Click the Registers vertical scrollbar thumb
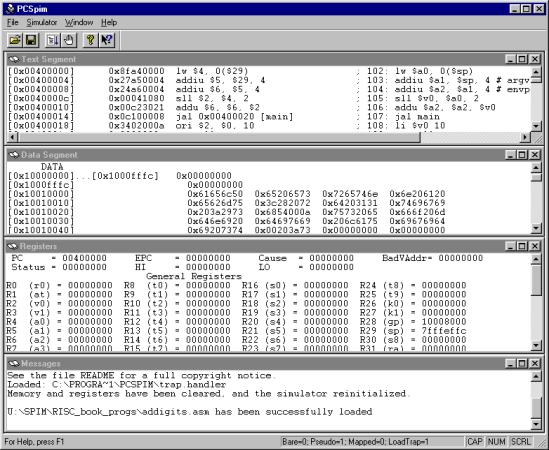Viewport: 549px width, 450px height. pyautogui.click(x=536, y=280)
